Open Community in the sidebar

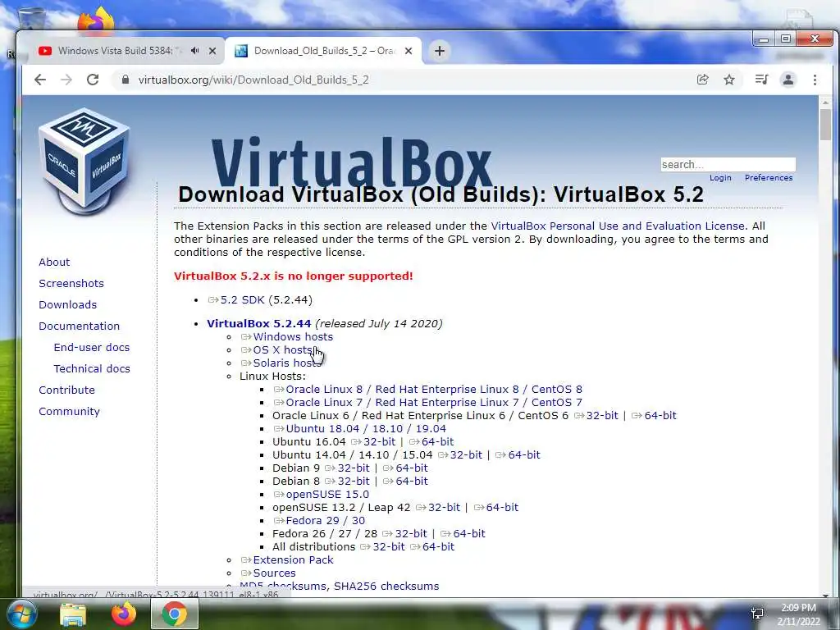(69, 412)
